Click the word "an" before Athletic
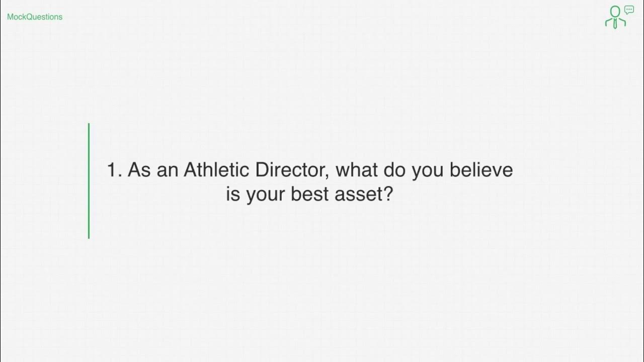 (x=168, y=171)
